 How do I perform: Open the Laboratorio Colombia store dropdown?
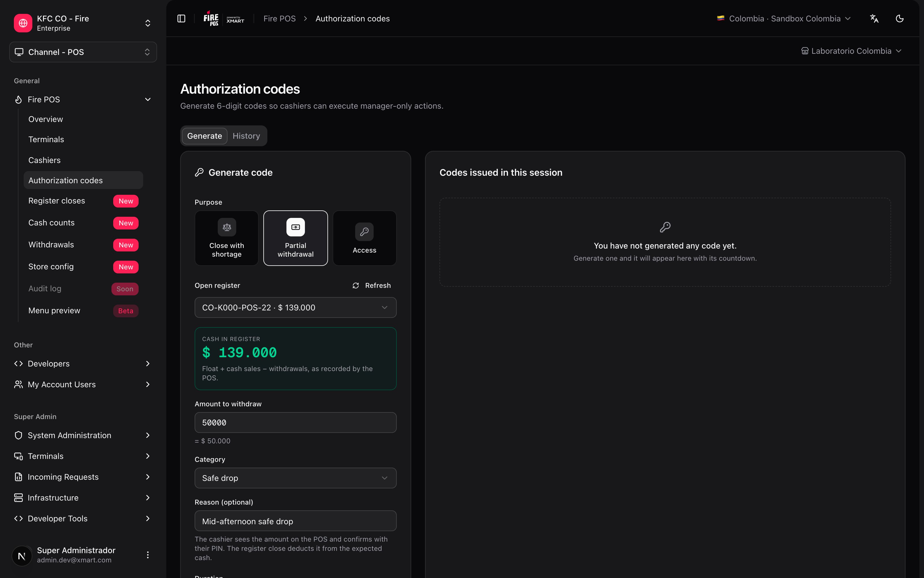pos(851,51)
